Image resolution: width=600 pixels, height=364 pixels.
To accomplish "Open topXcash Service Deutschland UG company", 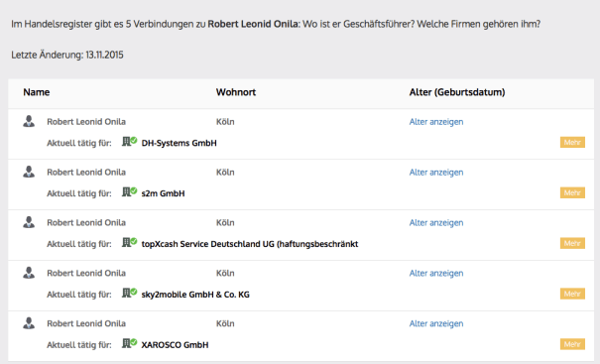I will click(250, 244).
